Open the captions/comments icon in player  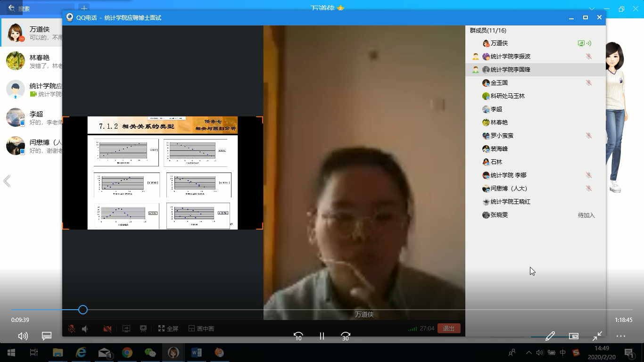click(x=47, y=336)
